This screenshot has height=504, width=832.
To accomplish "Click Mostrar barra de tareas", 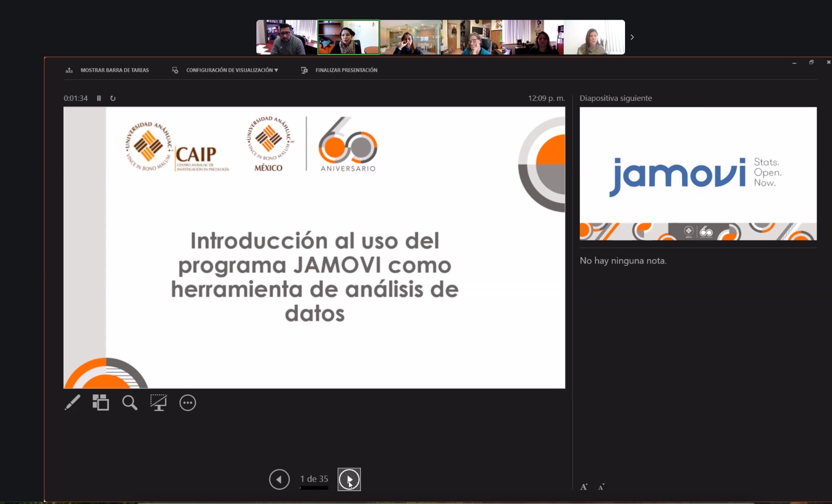I will click(107, 70).
